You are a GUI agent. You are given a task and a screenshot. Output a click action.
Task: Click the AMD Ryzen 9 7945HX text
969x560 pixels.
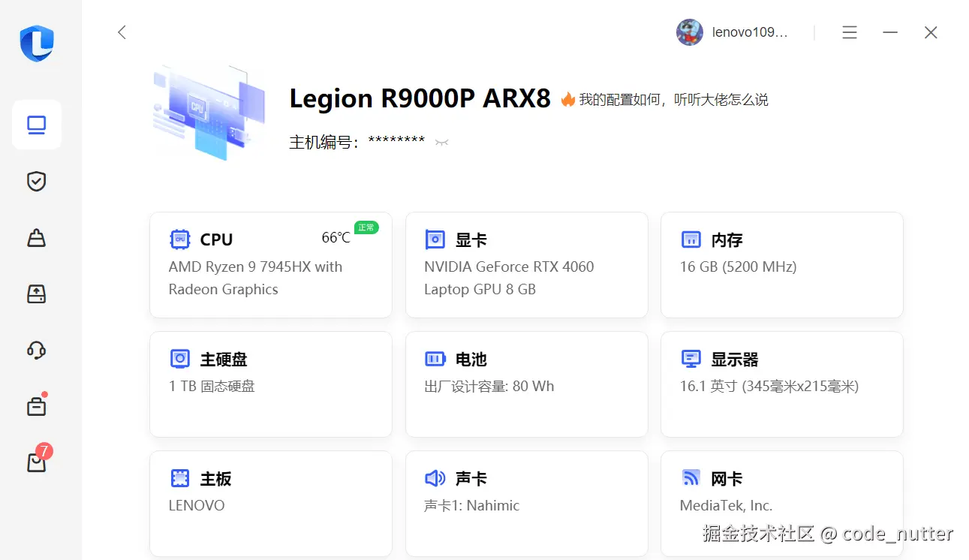point(255,278)
